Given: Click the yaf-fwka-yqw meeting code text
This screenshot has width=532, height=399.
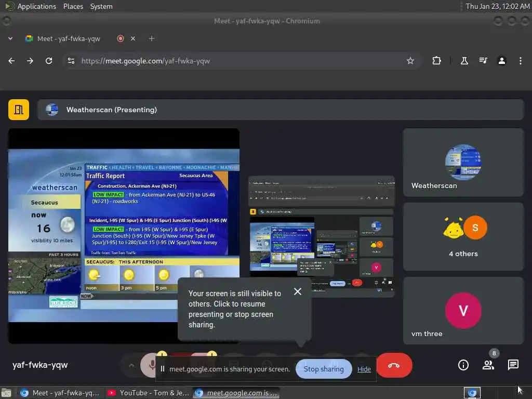Looking at the screenshot, I should point(40,365).
